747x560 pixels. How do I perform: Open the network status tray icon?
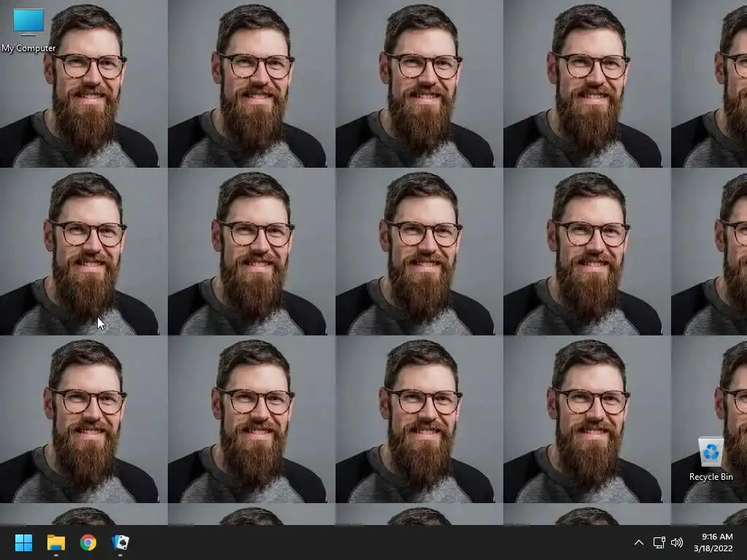[659, 542]
